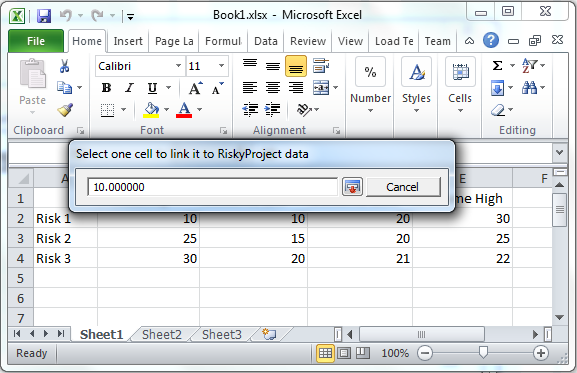Click the zoom out minus button
577x373 pixels.
(425, 354)
